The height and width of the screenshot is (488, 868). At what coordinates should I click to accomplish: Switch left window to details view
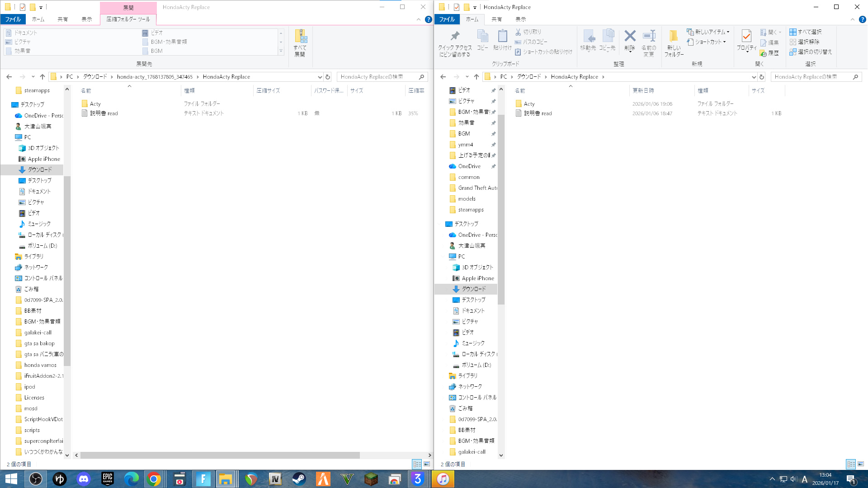click(x=417, y=464)
